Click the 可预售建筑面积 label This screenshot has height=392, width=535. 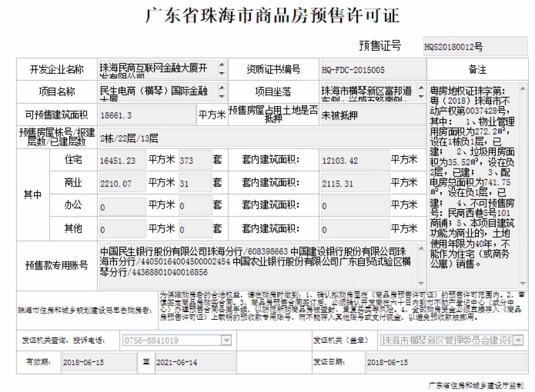click(57, 115)
